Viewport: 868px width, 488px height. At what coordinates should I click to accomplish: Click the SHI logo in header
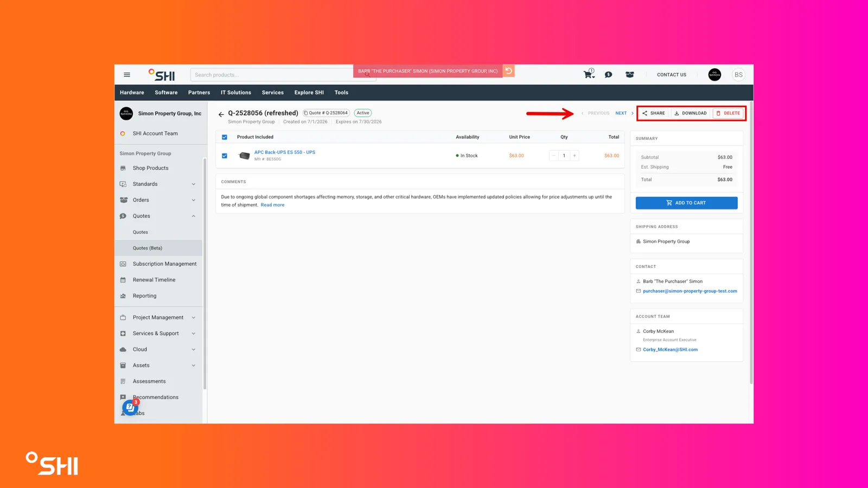tap(162, 75)
